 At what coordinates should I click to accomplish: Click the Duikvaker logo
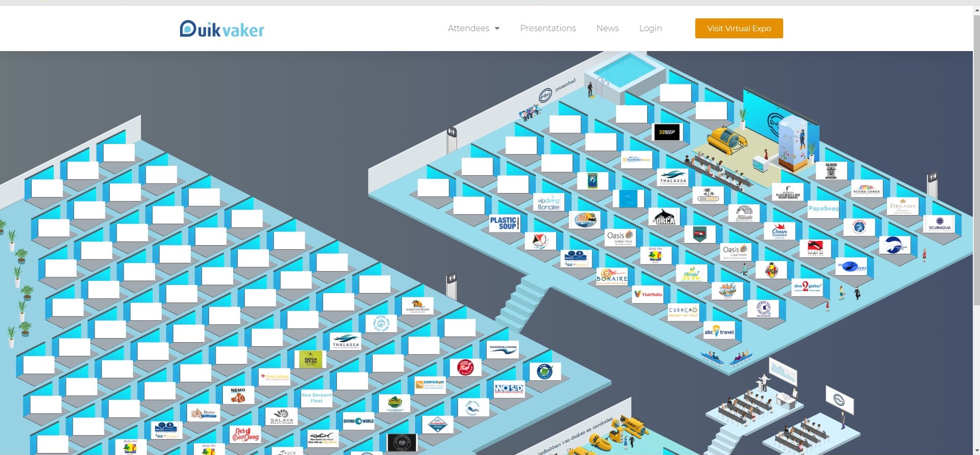pyautogui.click(x=222, y=29)
